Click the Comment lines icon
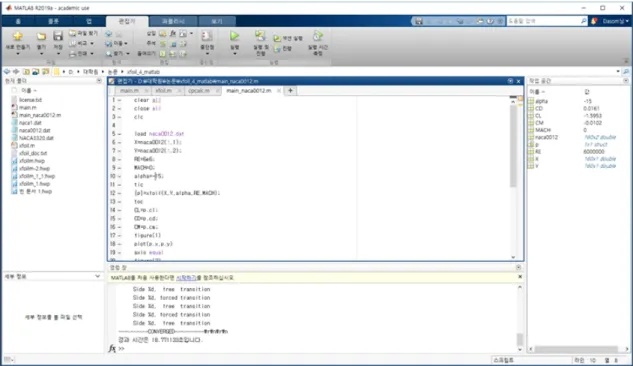 click(x=163, y=43)
